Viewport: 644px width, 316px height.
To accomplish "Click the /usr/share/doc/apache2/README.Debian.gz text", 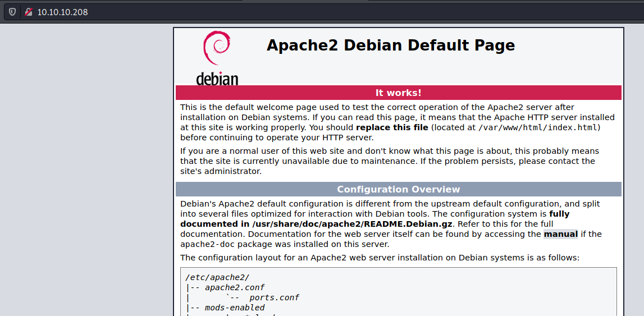I will (352, 224).
